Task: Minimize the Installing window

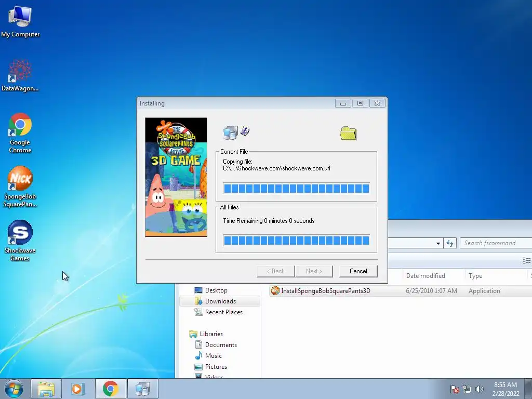Action: coord(343,103)
